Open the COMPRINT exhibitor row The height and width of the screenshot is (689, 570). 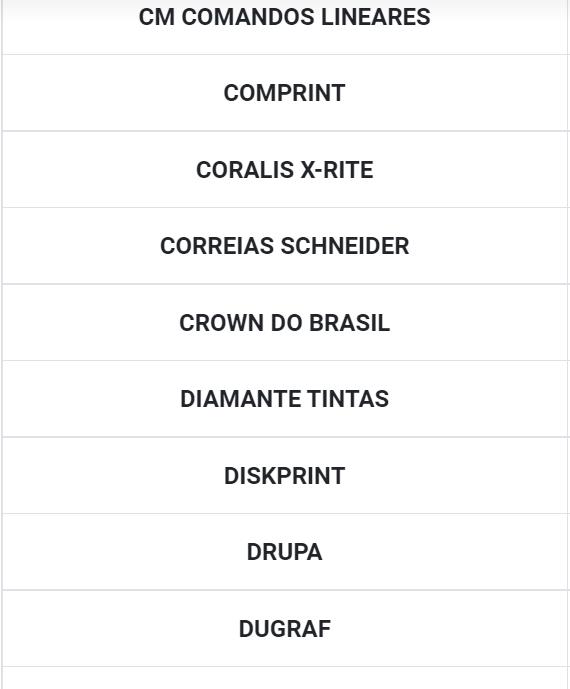(285, 93)
